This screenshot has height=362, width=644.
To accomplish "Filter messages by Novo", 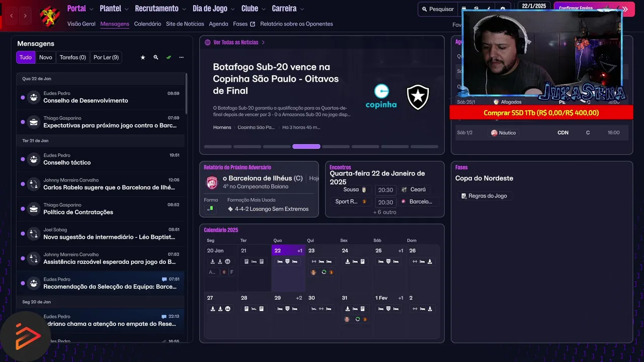I will tap(46, 57).
